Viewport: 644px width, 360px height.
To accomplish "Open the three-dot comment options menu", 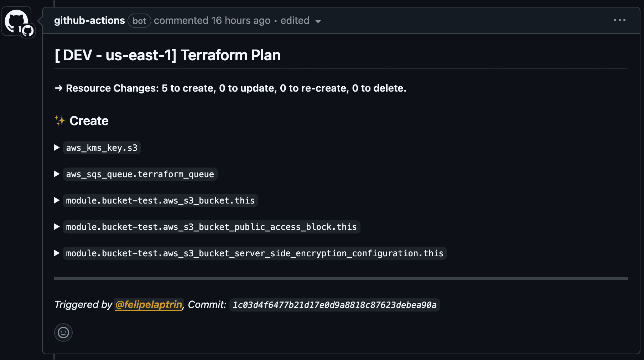I will click(619, 20).
